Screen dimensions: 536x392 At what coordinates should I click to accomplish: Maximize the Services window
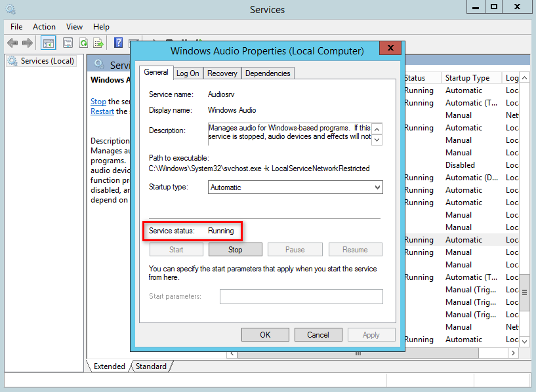[493, 7]
